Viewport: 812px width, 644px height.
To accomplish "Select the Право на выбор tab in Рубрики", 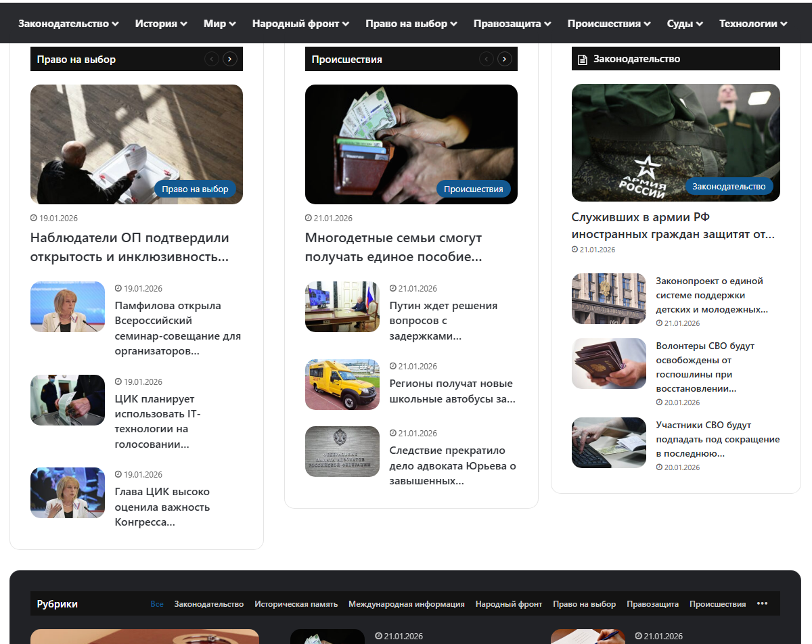I will (585, 604).
